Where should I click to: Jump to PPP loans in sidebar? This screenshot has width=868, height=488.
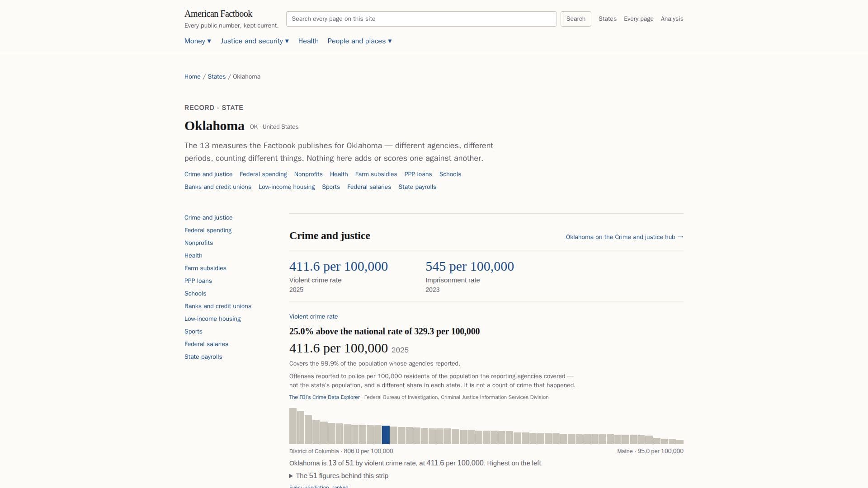pos(198,281)
